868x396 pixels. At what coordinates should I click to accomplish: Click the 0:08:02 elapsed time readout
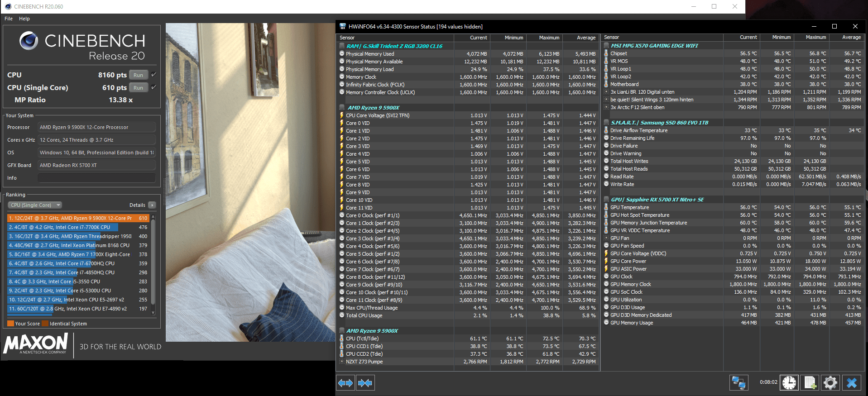(x=768, y=382)
